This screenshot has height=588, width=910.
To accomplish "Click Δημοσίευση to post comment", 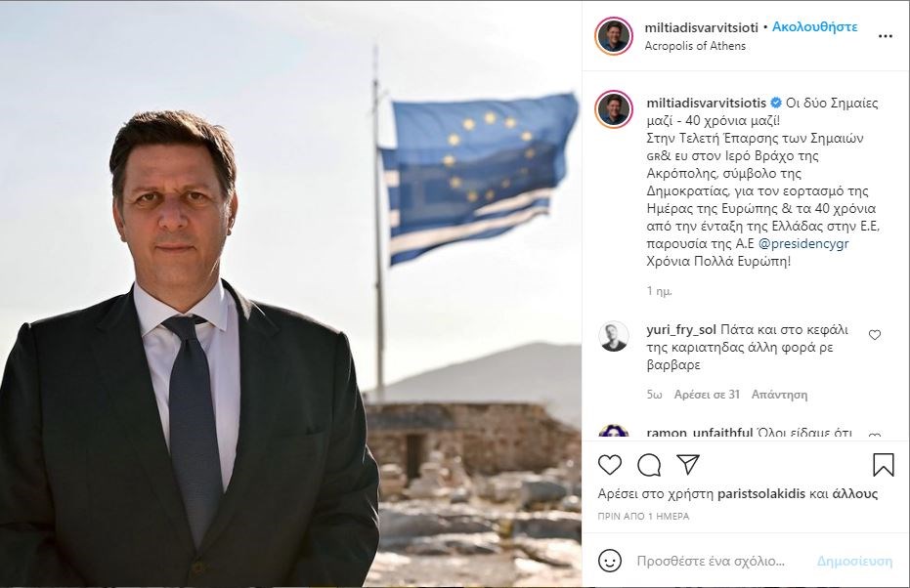I will [x=854, y=562].
